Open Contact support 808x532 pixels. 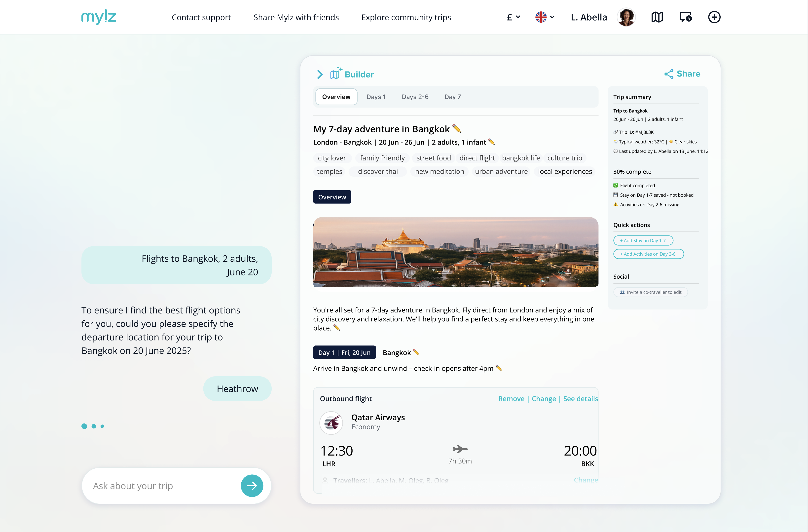(x=201, y=17)
